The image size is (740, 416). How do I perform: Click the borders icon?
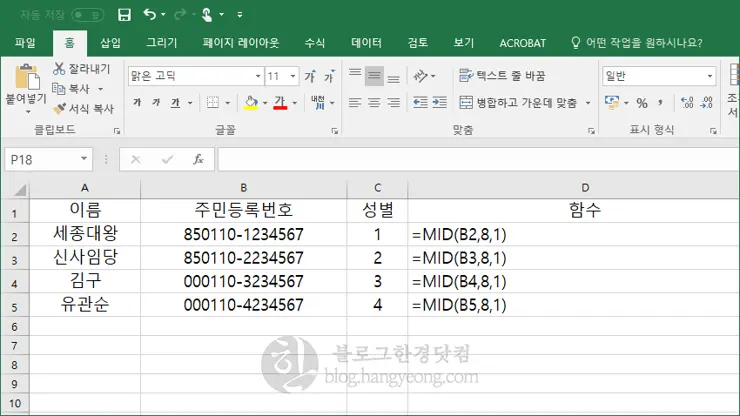213,102
